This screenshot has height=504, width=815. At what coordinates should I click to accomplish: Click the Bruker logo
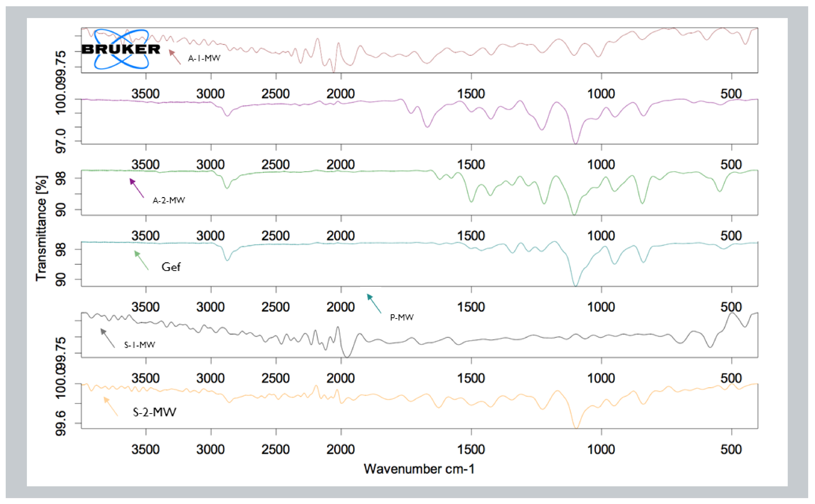[121, 49]
